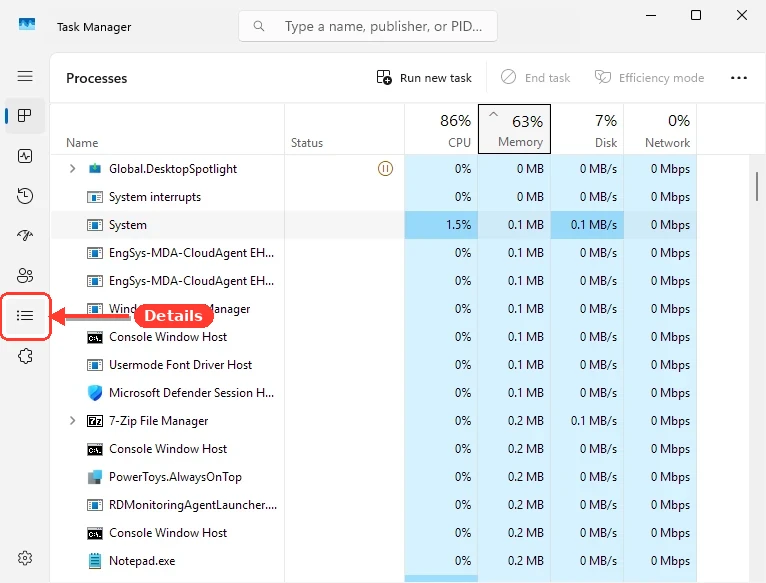
Task: Select the System interrupts row name
Action: 155,197
